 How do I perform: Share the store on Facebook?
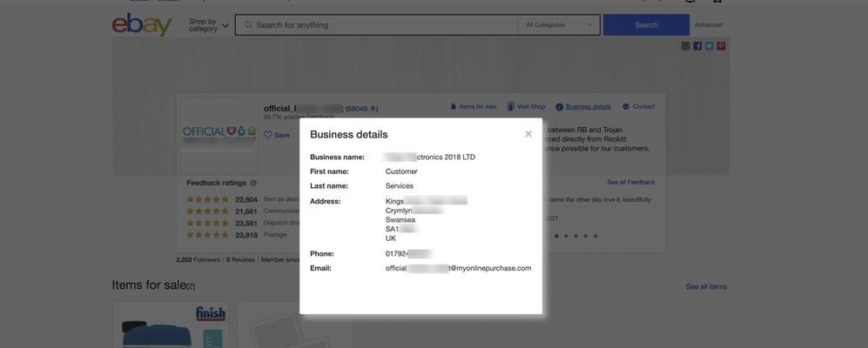(697, 46)
